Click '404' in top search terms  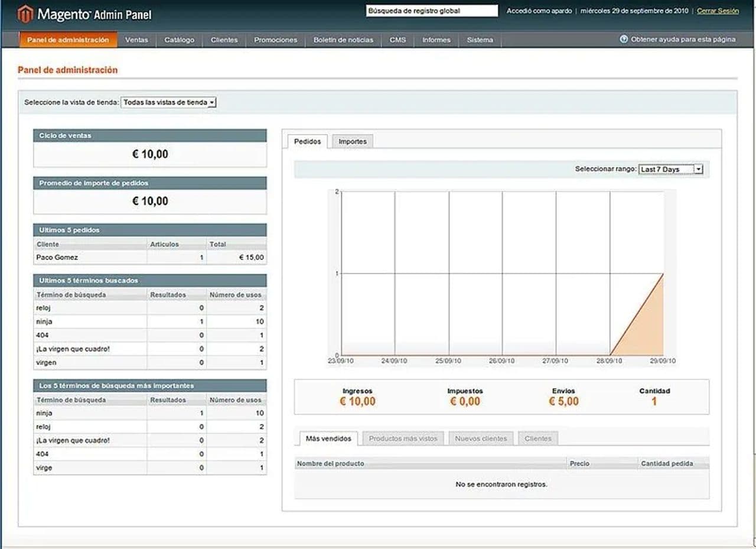click(42, 454)
